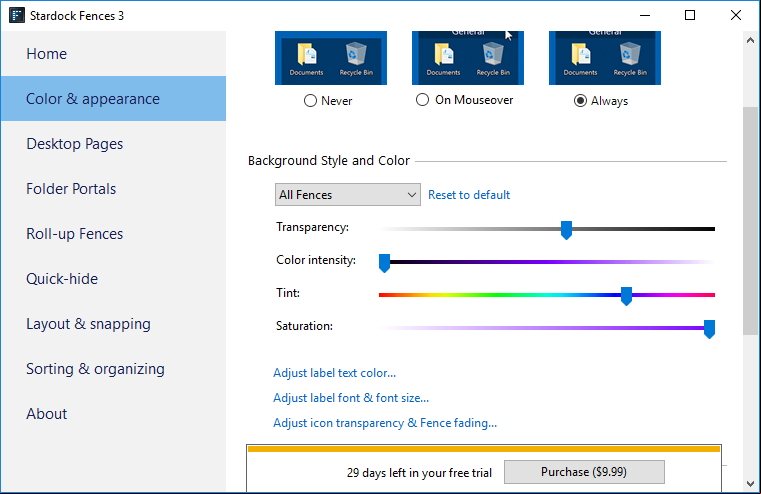
Task: Open the Folder Portals section
Action: pyautogui.click(x=114, y=188)
